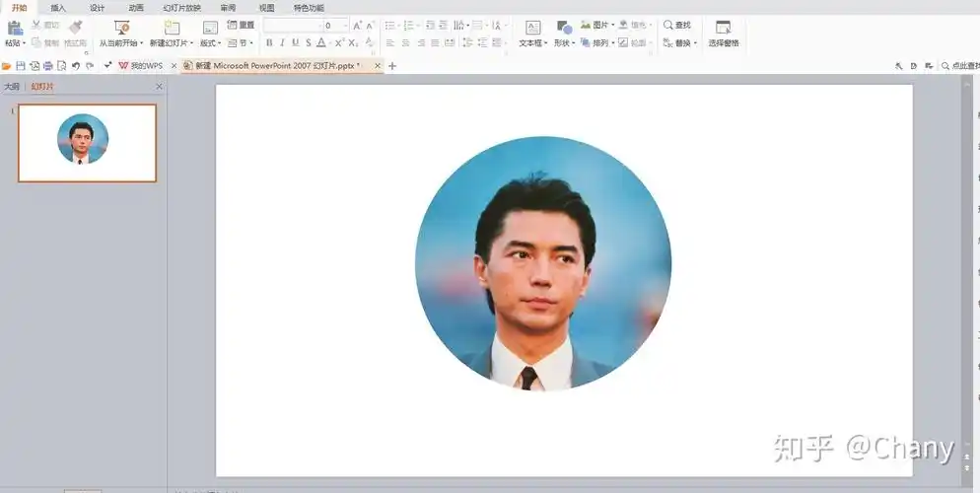Click the increase font size icon
980x493 pixels.
357,25
